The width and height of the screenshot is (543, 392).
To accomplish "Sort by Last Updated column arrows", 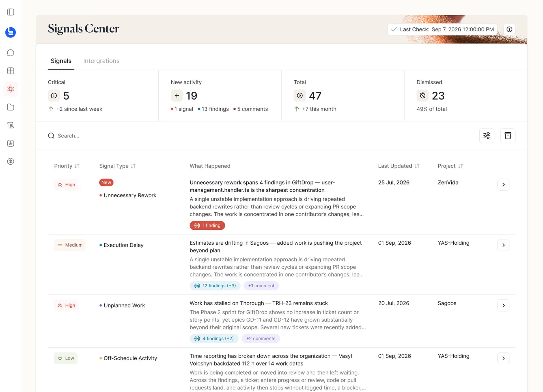I will 417,166.
